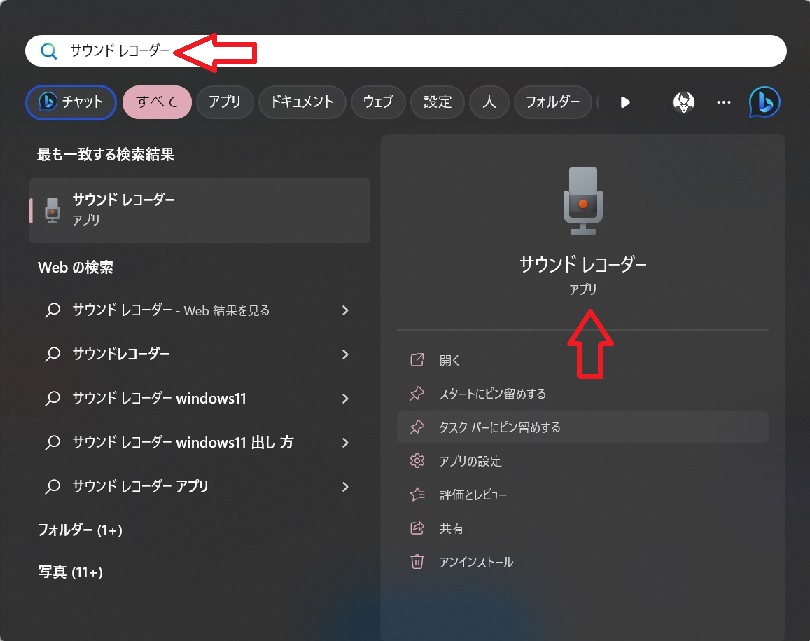Switch to the アプリ filter tab
Viewport: 810px width, 641px height.
click(225, 102)
